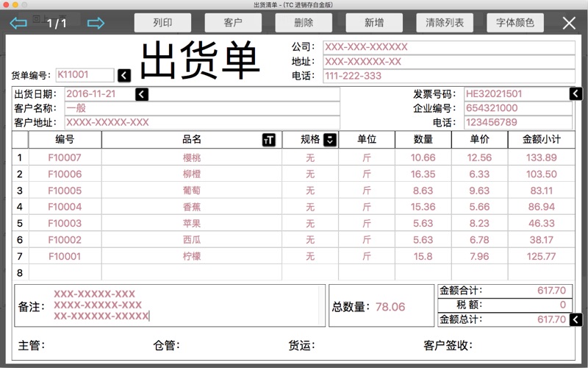Image resolution: width=588 pixels, height=368 pixels.
Task: Add a new record with 新增
Action: (374, 23)
